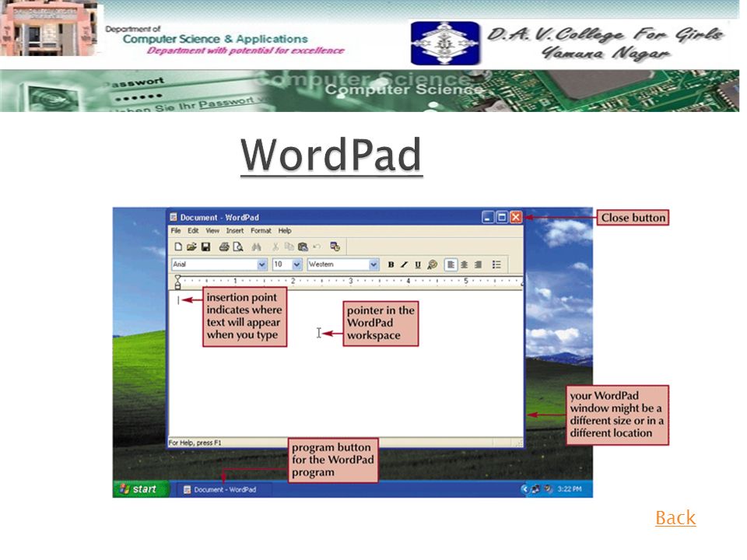This screenshot has width=747, height=560.
Task: Maximize the WordPad window
Action: [x=502, y=217]
